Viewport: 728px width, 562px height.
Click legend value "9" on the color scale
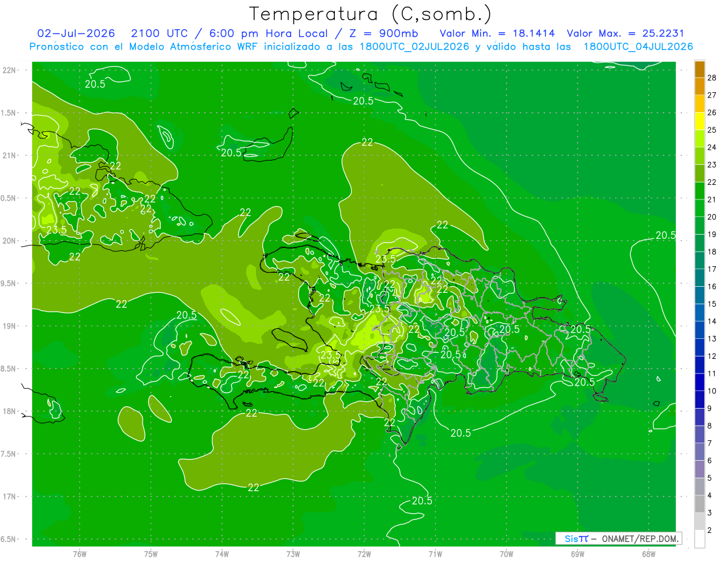pyautogui.click(x=710, y=409)
